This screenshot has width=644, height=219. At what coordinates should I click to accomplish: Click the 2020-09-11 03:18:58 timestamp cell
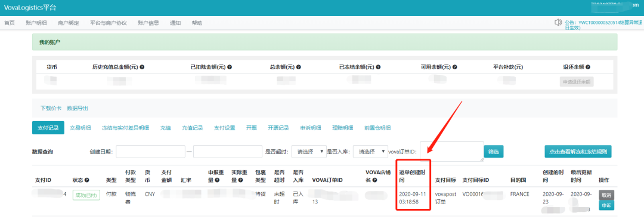coord(413,198)
